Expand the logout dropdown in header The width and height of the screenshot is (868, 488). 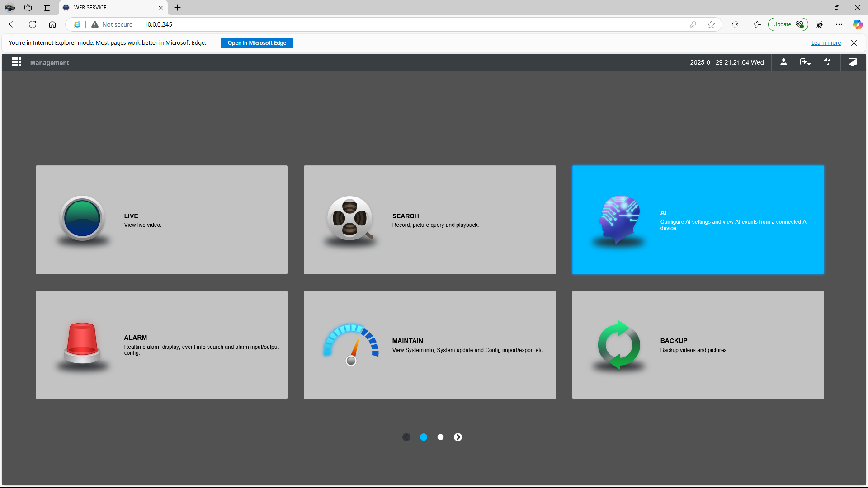[805, 62]
